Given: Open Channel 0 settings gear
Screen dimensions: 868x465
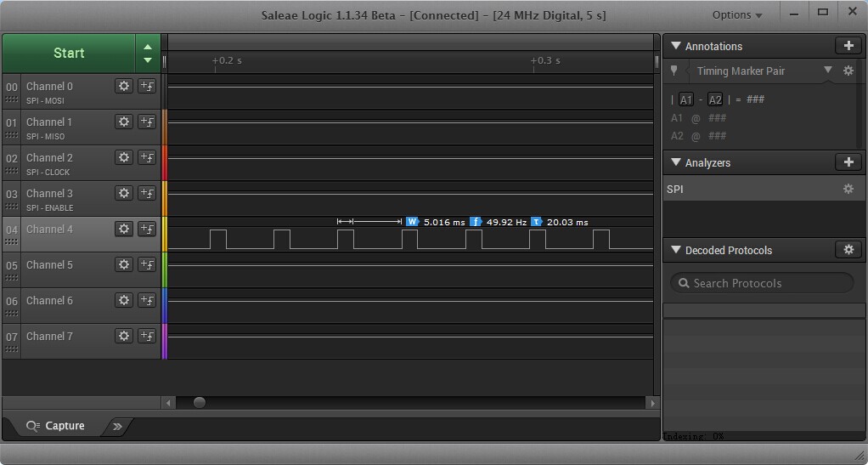Looking at the screenshot, I should click(x=124, y=86).
